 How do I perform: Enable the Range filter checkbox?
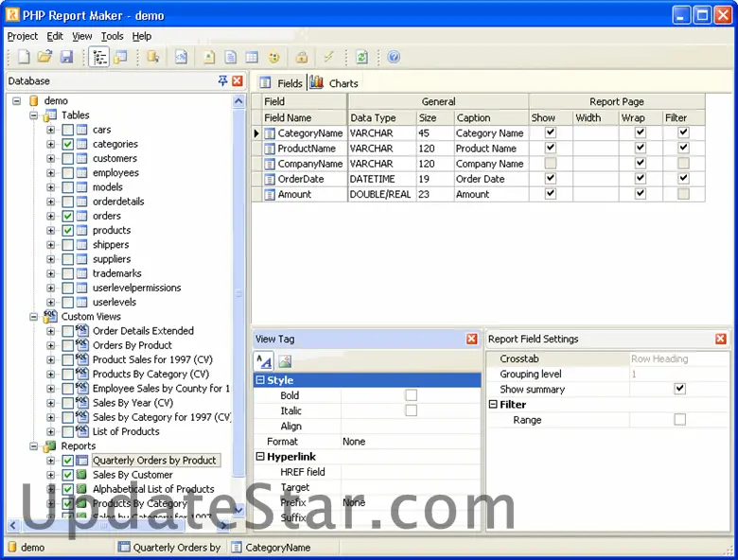tap(679, 419)
